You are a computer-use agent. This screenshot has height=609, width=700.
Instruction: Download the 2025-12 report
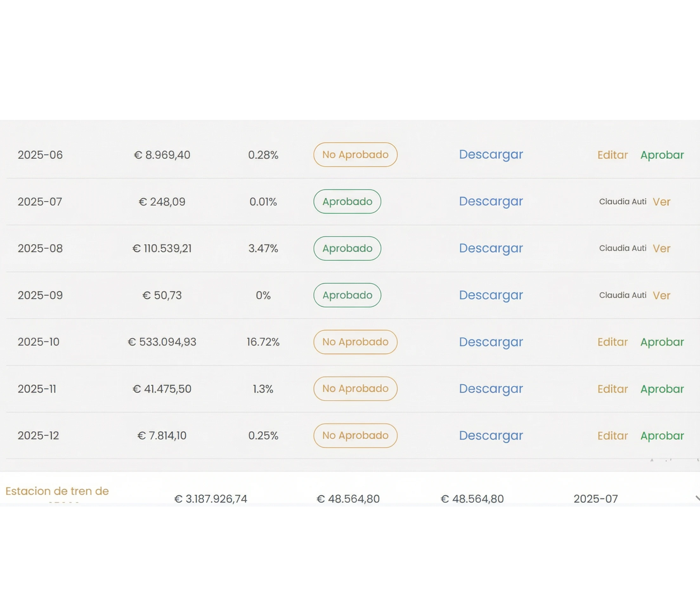click(x=491, y=436)
